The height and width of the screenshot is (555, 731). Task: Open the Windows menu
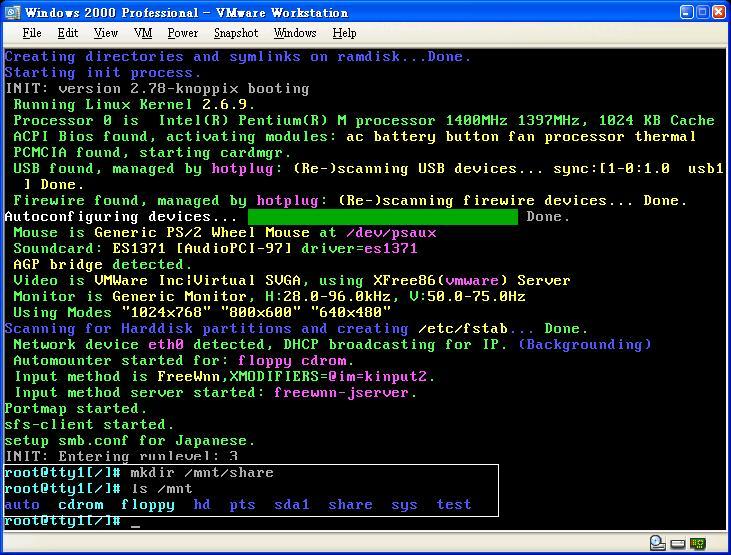click(295, 33)
